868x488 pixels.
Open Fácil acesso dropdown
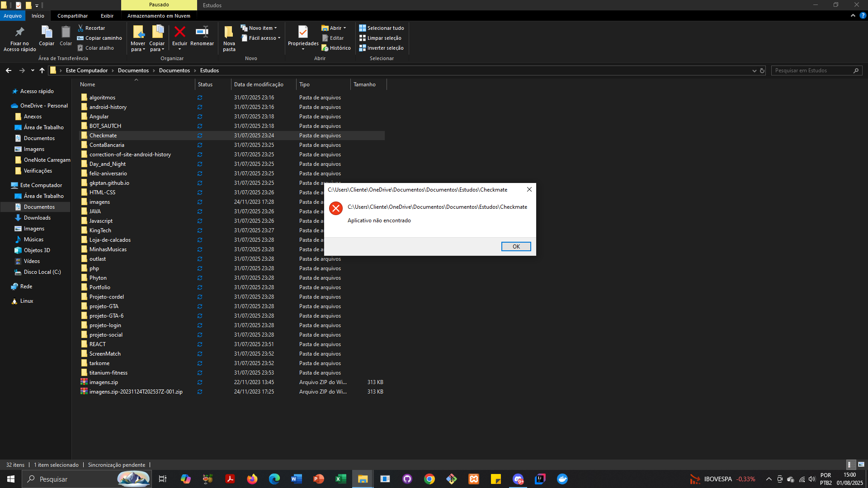tap(261, 38)
